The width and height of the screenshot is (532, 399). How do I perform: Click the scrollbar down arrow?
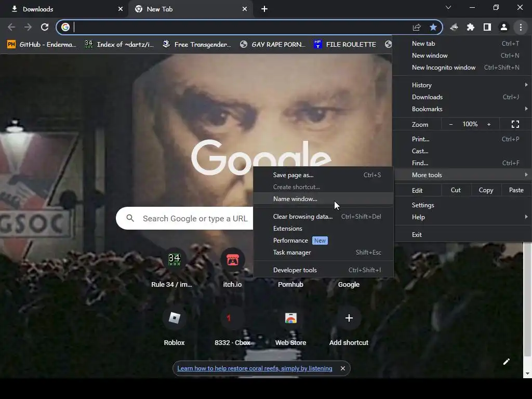[527, 374]
